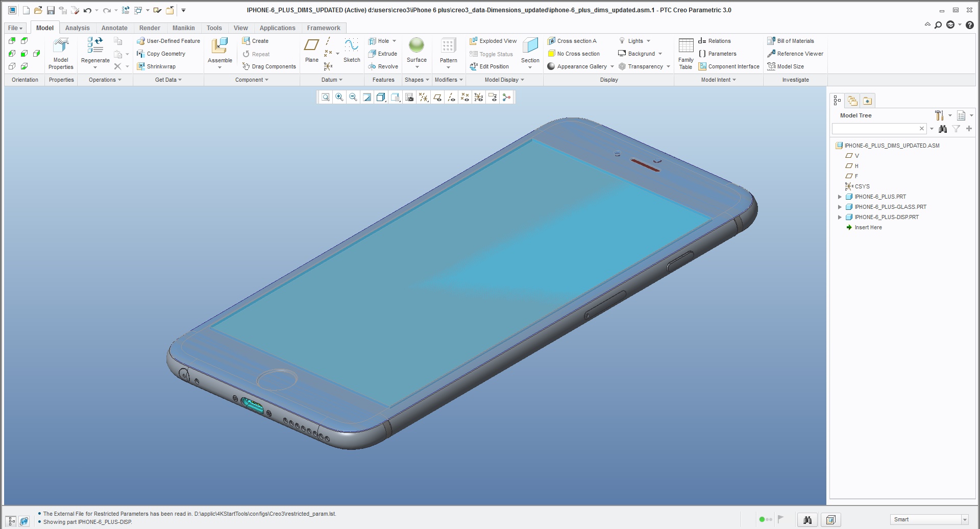This screenshot has height=529, width=980.
Task: Expand the IPHONE-6_PLUS.PRT tree node
Action: coord(840,197)
